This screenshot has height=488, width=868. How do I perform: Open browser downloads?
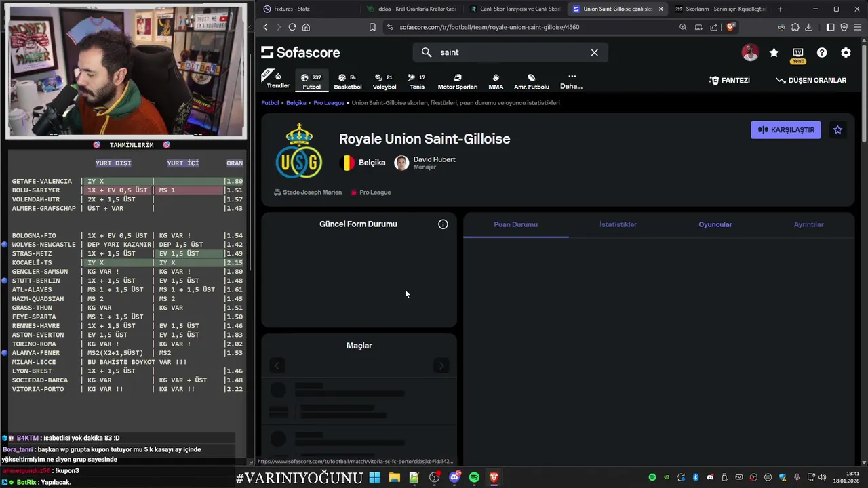pyautogui.click(x=808, y=27)
